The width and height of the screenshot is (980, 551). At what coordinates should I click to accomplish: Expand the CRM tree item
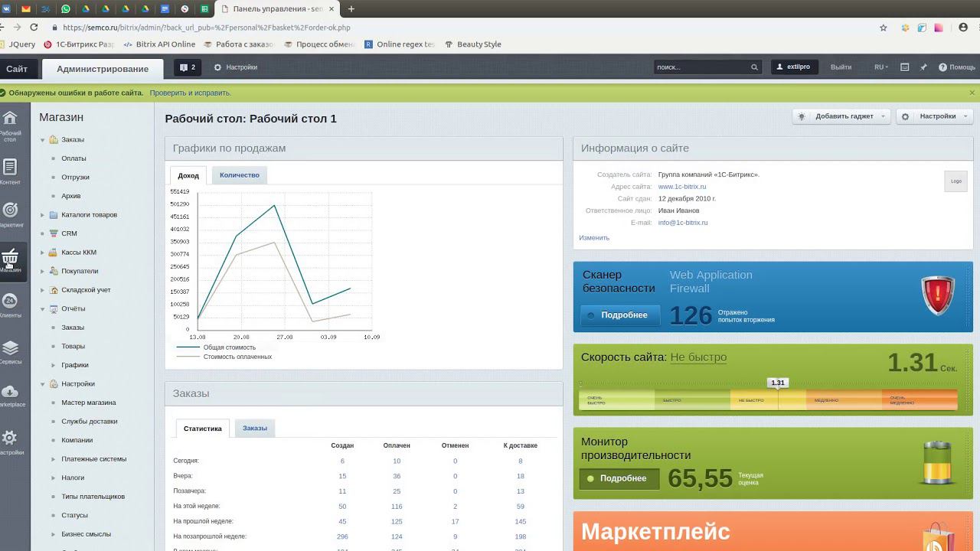click(x=43, y=234)
